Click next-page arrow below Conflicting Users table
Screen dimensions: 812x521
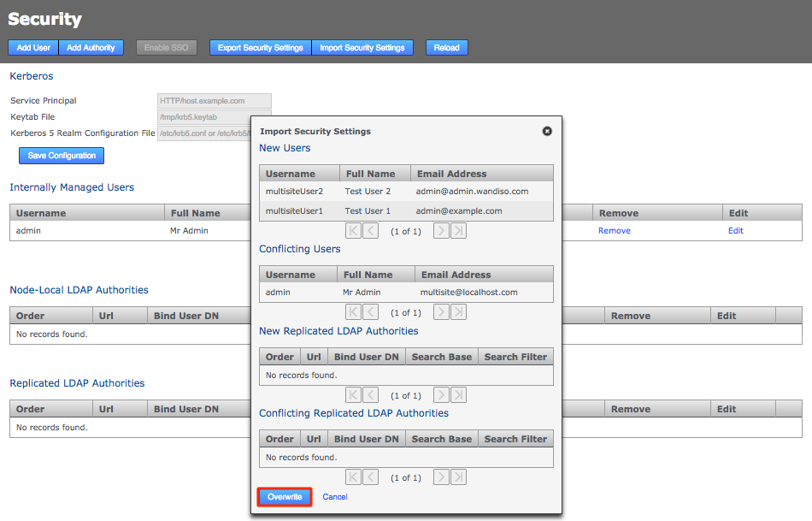[x=441, y=311]
